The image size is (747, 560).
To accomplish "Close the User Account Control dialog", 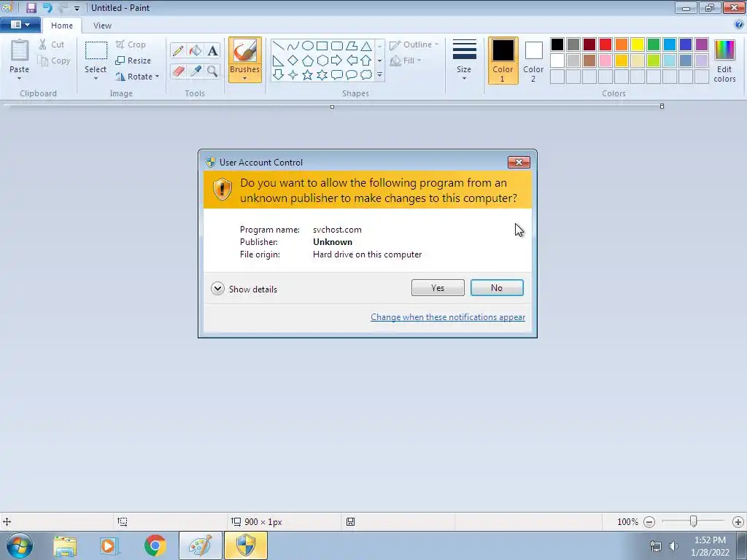I will click(x=519, y=163).
